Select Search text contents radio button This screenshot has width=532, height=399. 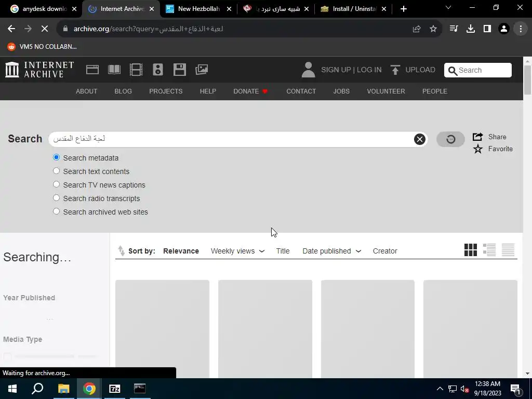pyautogui.click(x=56, y=171)
